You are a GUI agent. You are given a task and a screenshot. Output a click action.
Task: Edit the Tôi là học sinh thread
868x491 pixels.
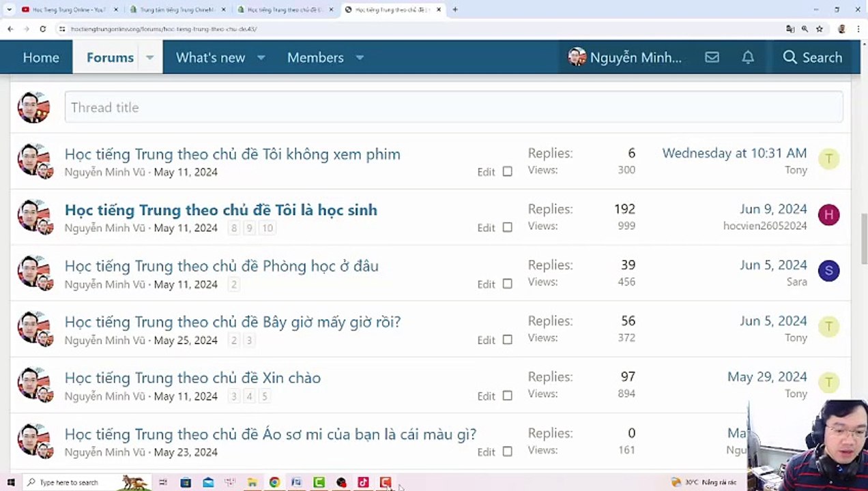tap(486, 228)
